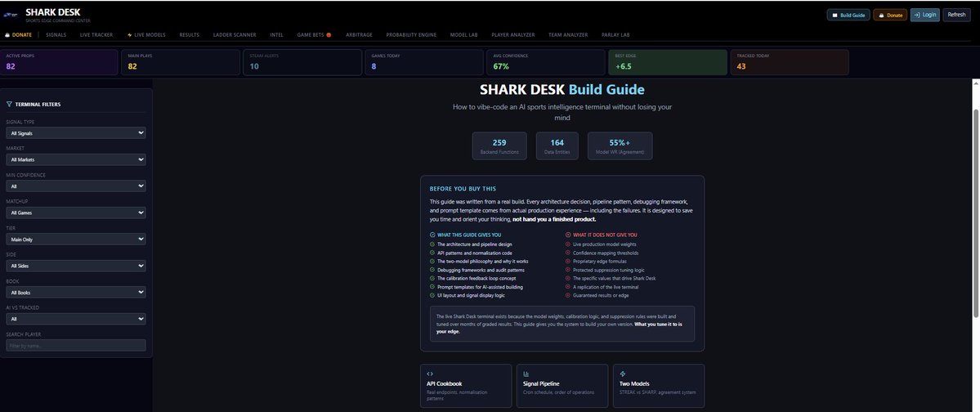This screenshot has height=412, width=980.
Task: Expand the Min Confidence dropdown
Action: pyautogui.click(x=76, y=186)
